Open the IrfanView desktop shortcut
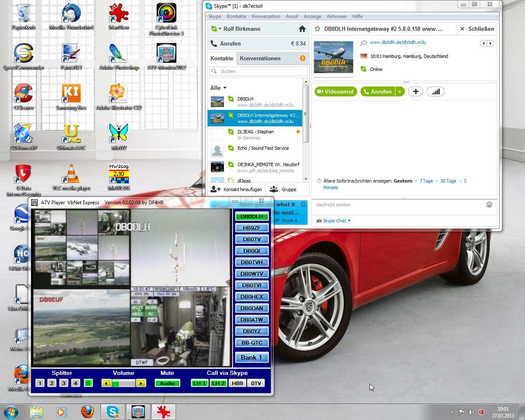Screen dimensions: 525x420 click(118, 16)
